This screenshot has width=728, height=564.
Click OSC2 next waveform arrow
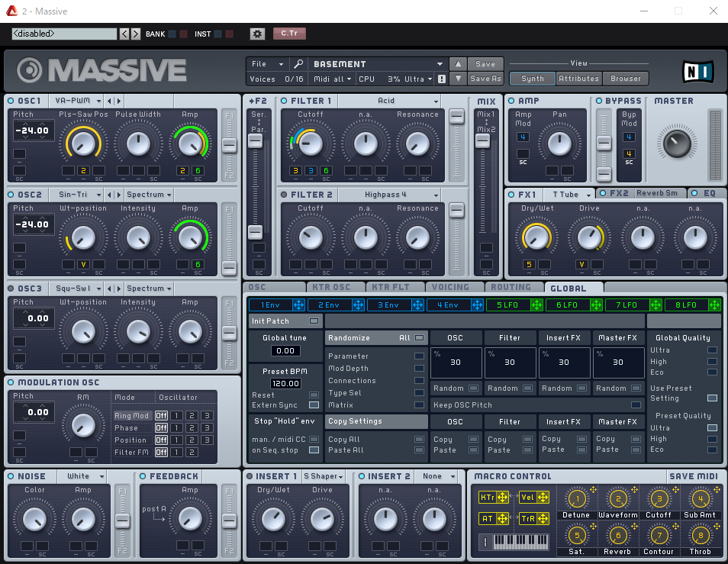pyautogui.click(x=119, y=195)
